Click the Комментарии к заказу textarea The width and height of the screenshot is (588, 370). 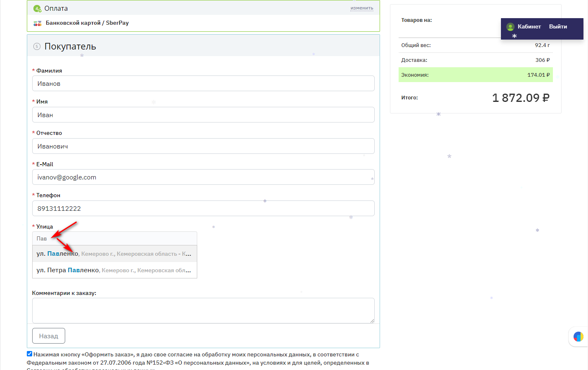pos(203,310)
